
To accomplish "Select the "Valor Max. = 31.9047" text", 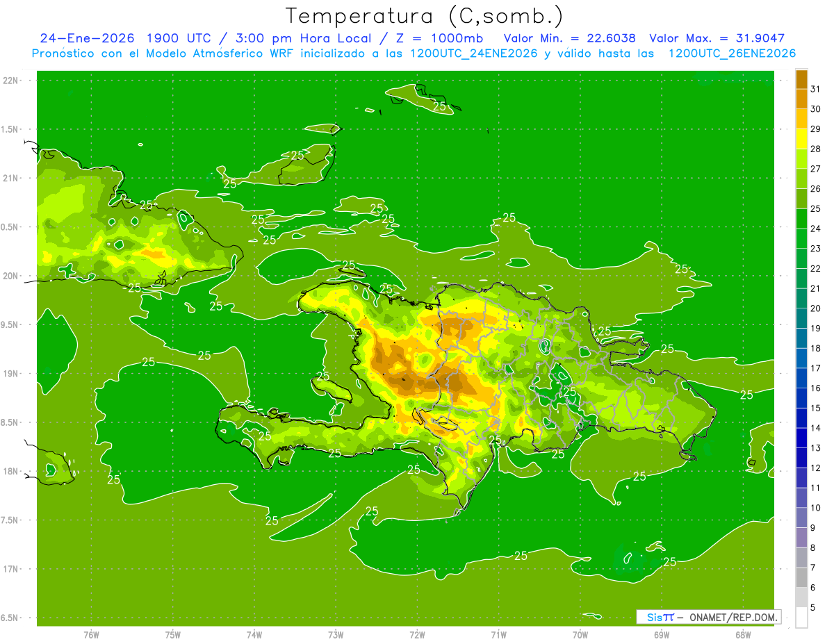I will click(717, 38).
